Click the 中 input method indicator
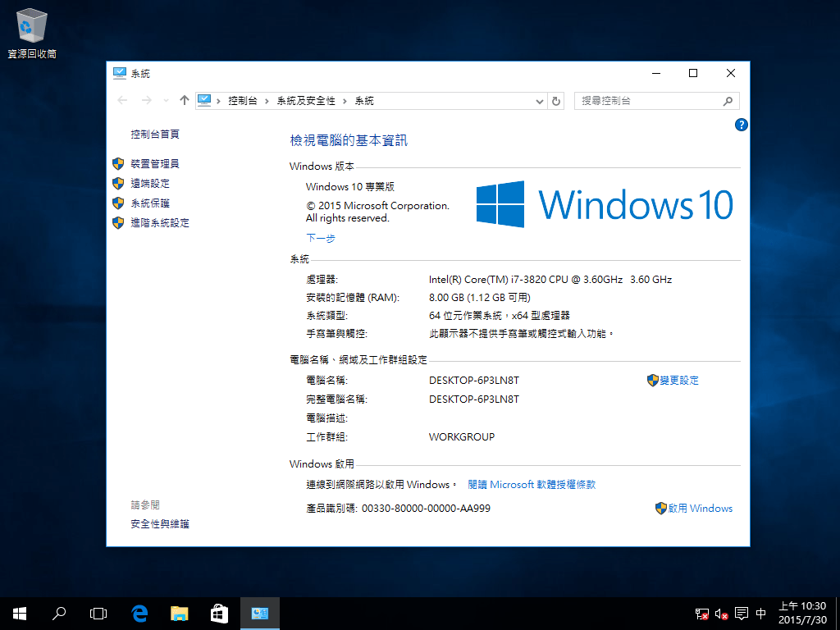This screenshot has width=840, height=630. (x=760, y=614)
